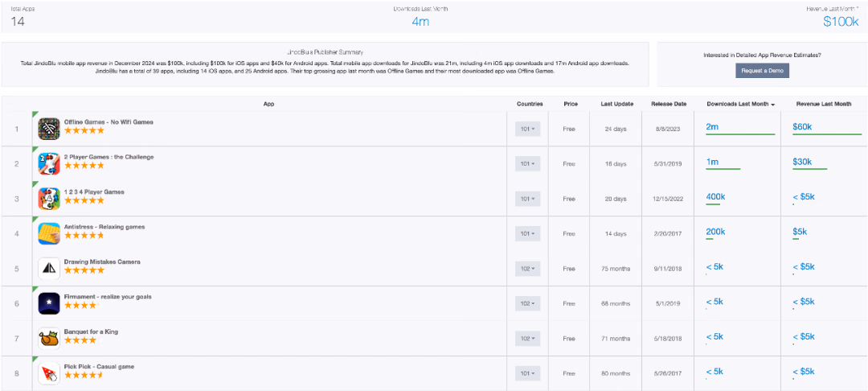Viewport: 868px width, 391px height.
Task: Click the 80 months last update cell
Action: pyautogui.click(x=616, y=373)
